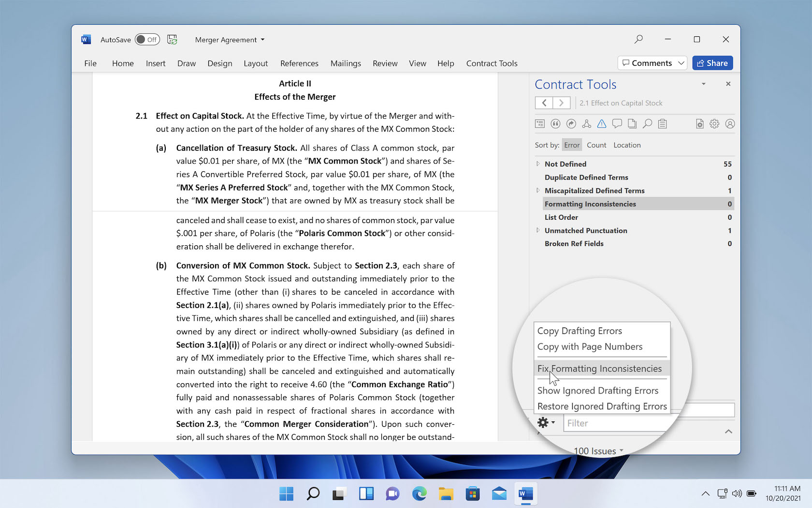Open Microsoft Store from the taskbar
812x508 pixels.
pyautogui.click(x=473, y=493)
